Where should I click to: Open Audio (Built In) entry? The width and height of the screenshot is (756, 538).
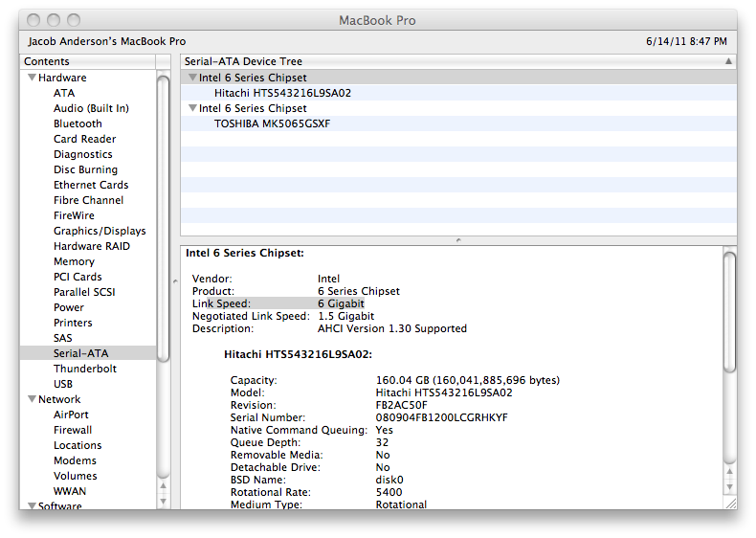tap(91, 108)
